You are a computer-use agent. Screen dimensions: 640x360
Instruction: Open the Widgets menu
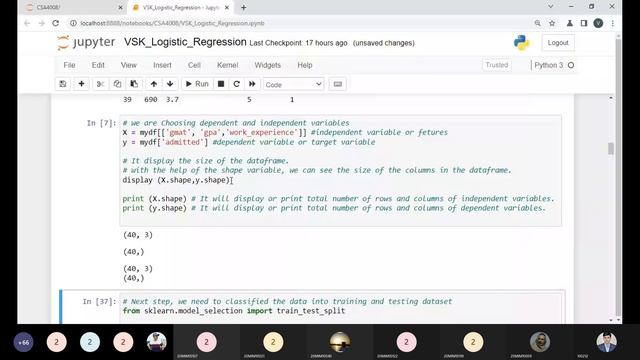tap(267, 65)
